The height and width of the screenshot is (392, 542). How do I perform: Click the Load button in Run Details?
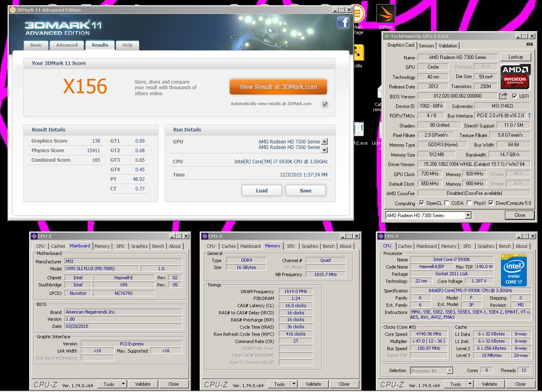coord(262,190)
